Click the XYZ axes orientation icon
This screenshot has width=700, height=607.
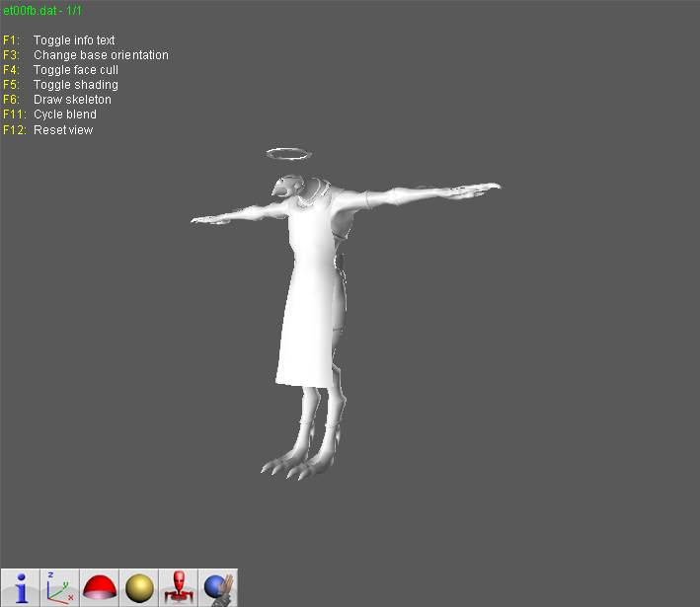click(x=60, y=588)
